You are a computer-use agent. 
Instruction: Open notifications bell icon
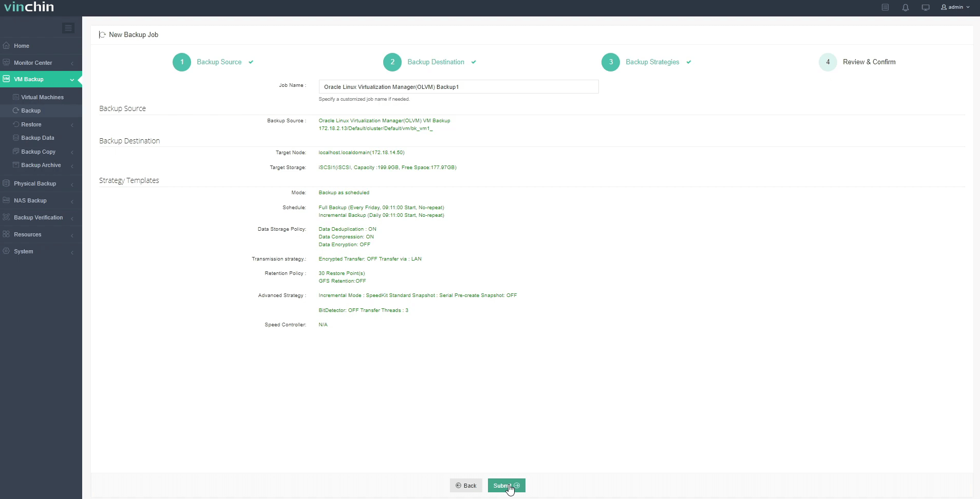pyautogui.click(x=906, y=7)
